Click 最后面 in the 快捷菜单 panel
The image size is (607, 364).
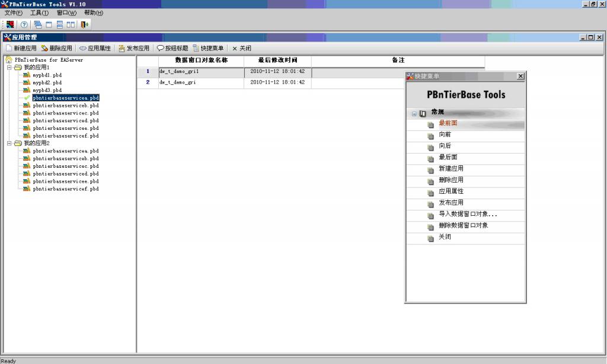448,157
